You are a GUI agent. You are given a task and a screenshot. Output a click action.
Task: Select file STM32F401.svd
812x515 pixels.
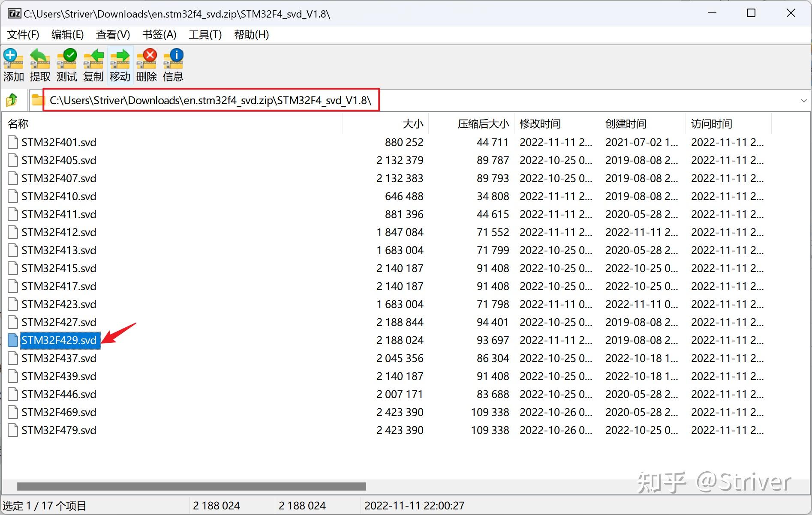coord(59,142)
